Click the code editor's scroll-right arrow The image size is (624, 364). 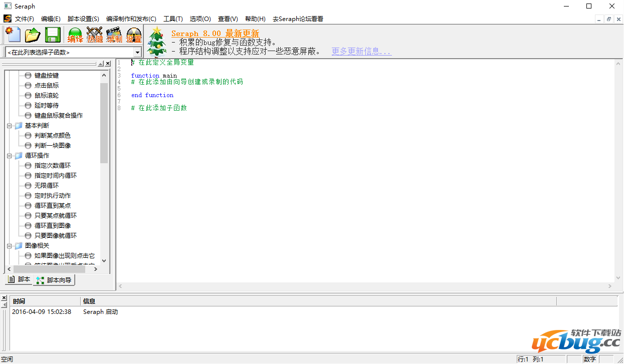point(610,286)
